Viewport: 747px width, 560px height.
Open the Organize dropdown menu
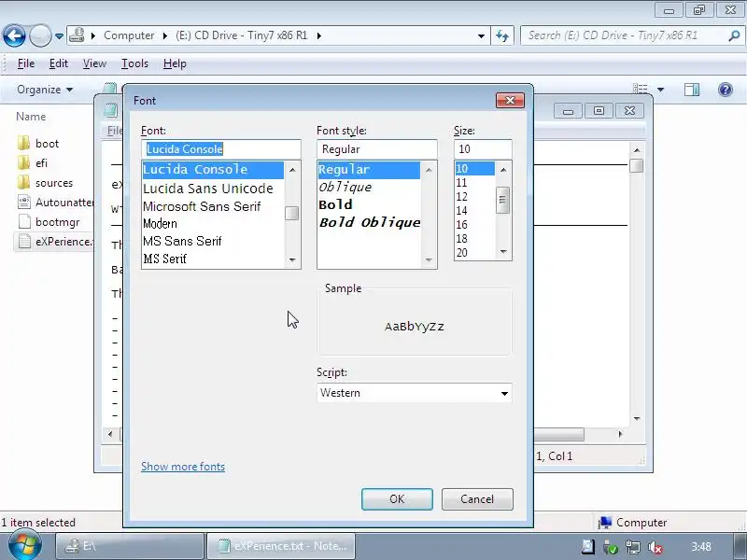pyautogui.click(x=45, y=90)
